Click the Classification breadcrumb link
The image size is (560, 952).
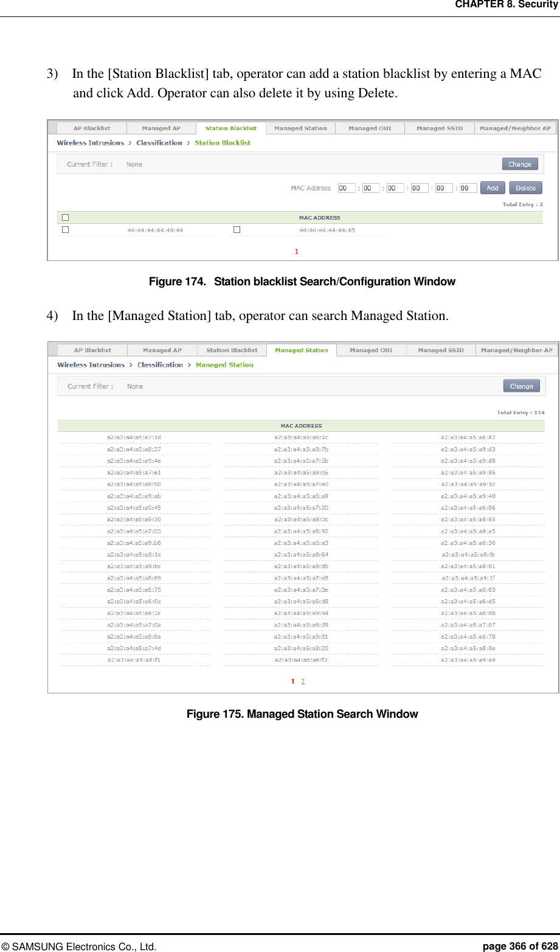(159, 142)
